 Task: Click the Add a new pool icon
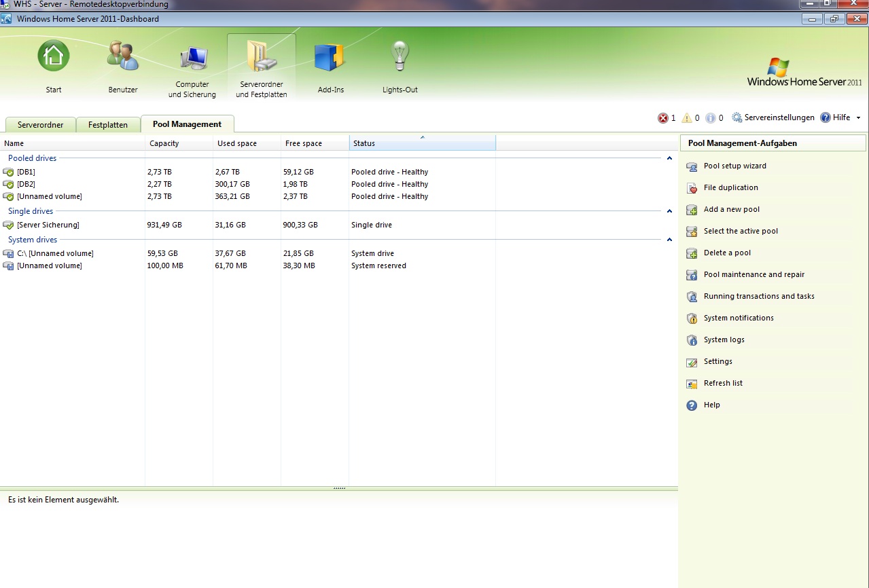(692, 210)
